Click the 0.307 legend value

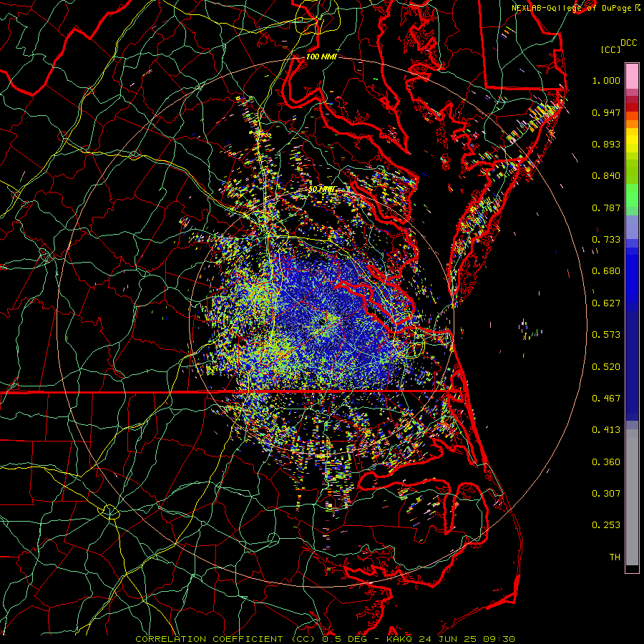point(606,494)
